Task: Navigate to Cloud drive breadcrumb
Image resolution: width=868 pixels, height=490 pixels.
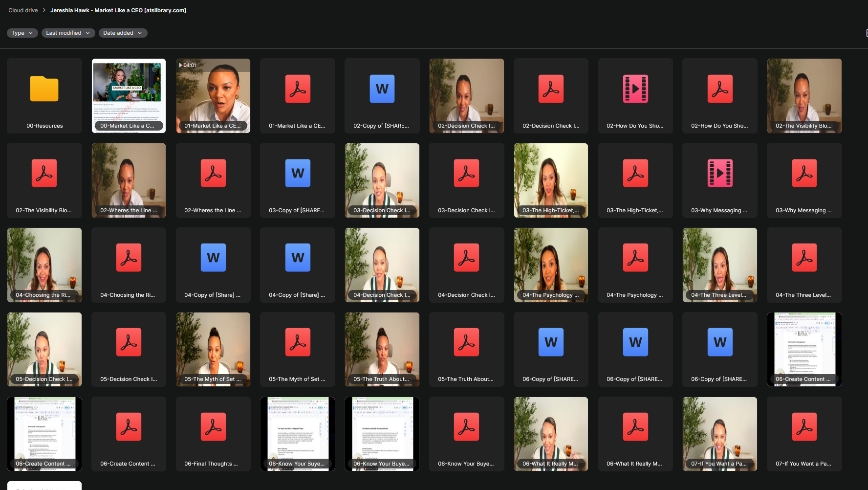Action: tap(23, 10)
